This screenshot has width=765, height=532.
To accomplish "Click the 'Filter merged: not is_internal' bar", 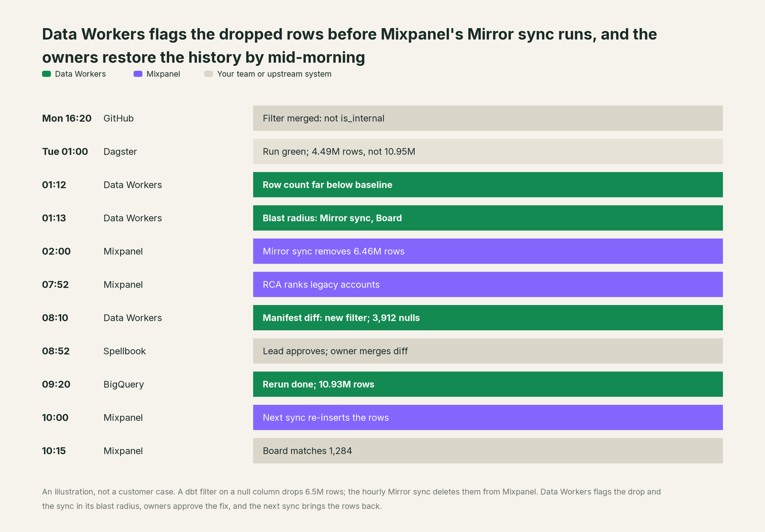I will [488, 118].
